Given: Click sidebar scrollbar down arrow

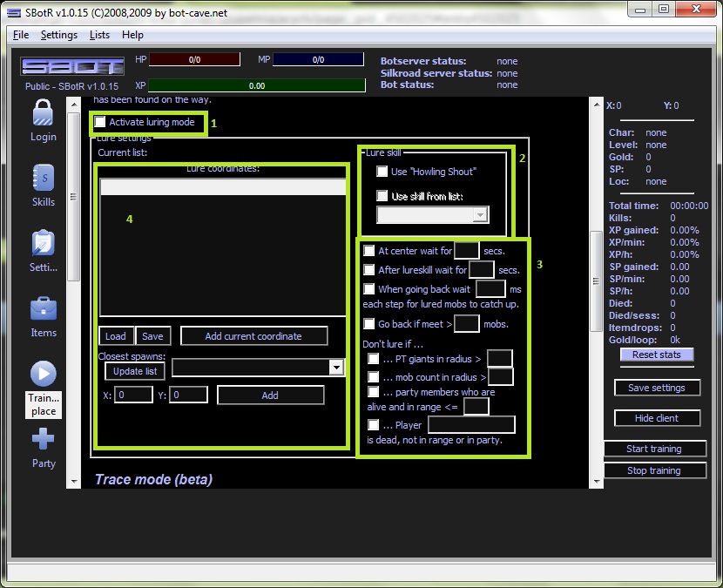Looking at the screenshot, I should pos(74,482).
